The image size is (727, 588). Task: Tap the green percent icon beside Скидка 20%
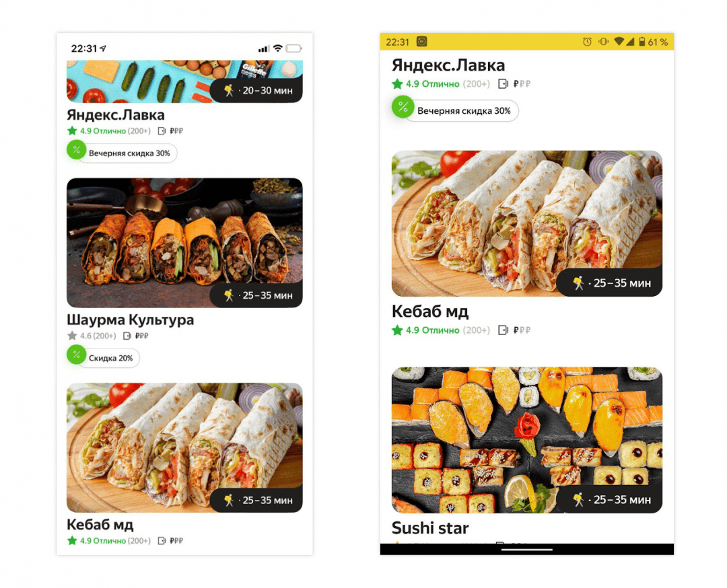click(77, 355)
